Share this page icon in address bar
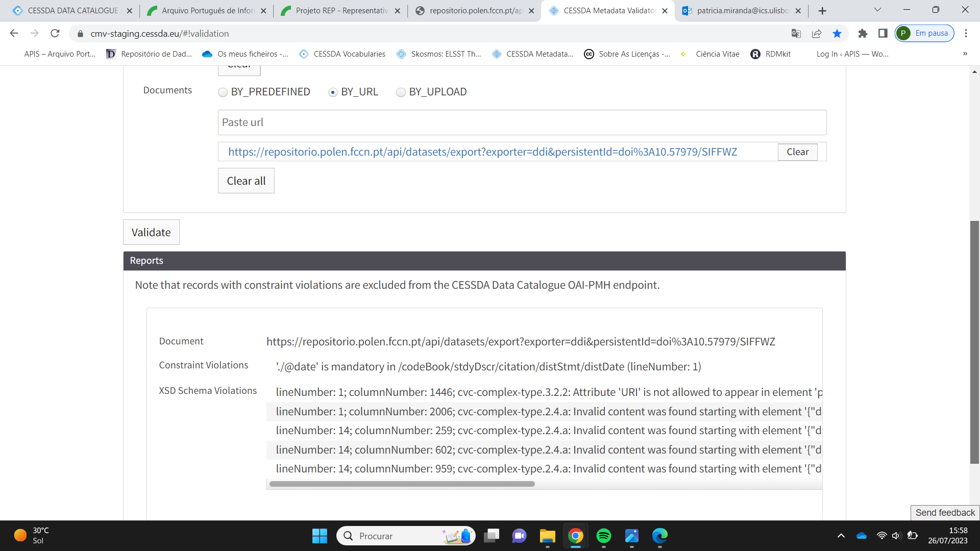 pos(817,33)
